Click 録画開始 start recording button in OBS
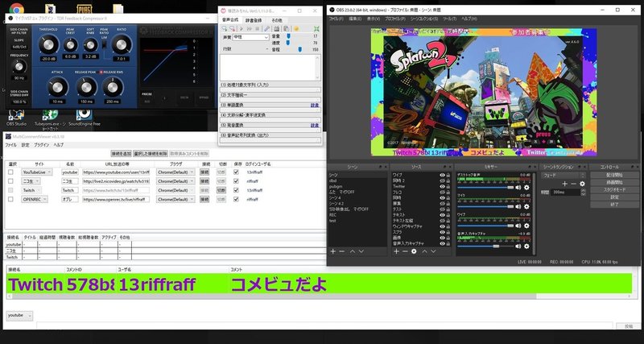This screenshot has height=344, width=644. click(614, 183)
